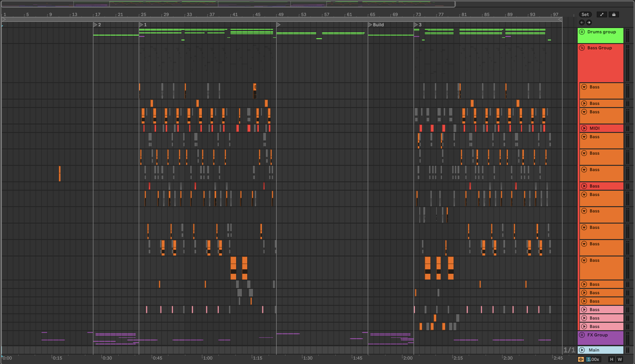635x364 pixels.
Task: Unfold the red MIDI track arrow
Action: [584, 128]
